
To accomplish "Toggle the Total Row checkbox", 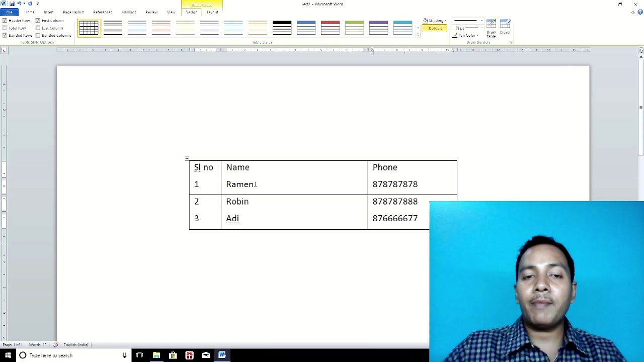I will [x=5, y=28].
